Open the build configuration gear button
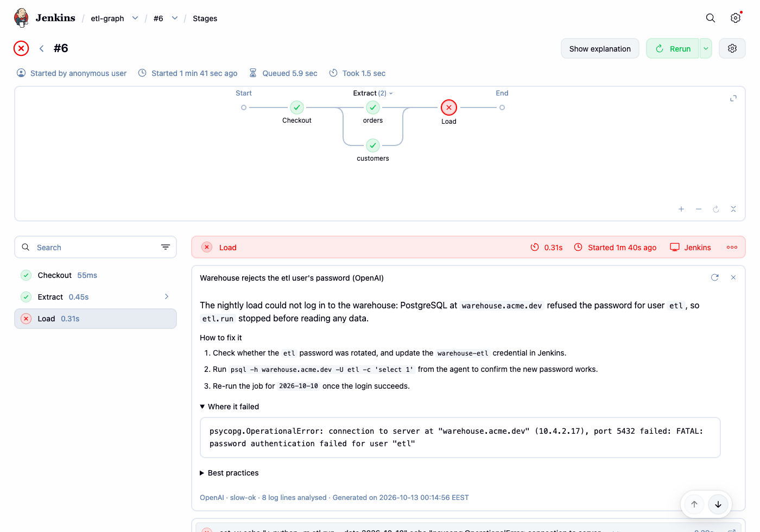760x532 pixels. pyautogui.click(x=732, y=48)
